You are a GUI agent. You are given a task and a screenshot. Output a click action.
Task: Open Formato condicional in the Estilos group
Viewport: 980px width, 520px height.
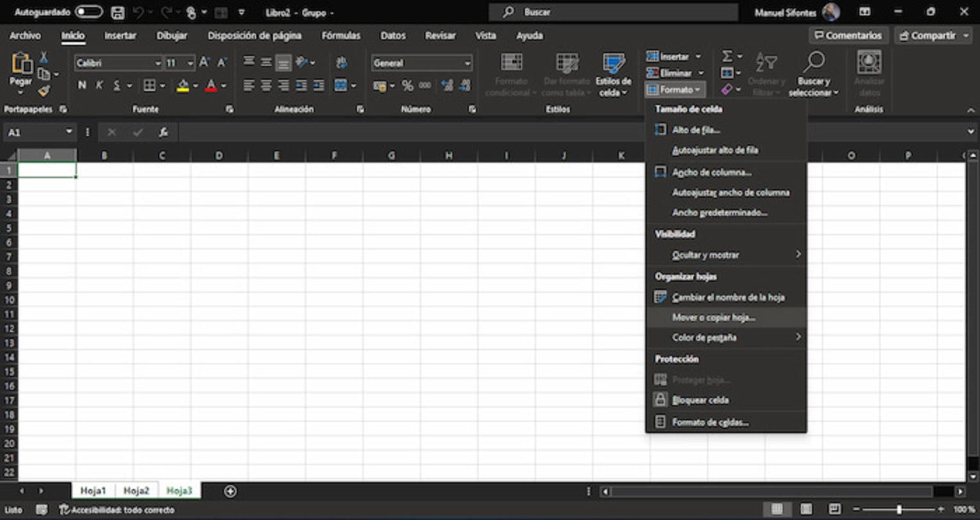[511, 74]
